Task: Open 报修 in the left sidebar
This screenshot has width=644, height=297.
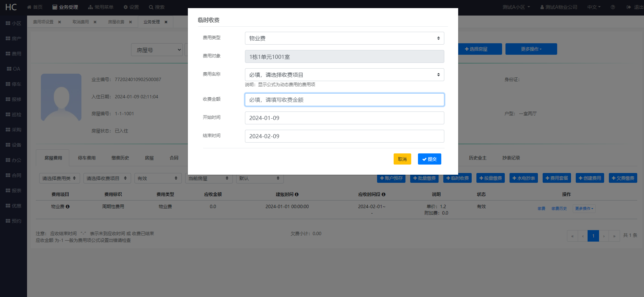Action: (14, 99)
